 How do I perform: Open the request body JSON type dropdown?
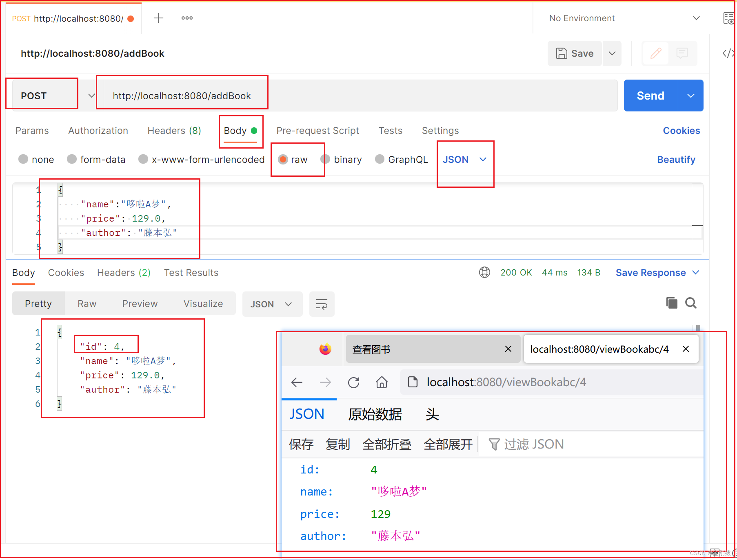pos(465,159)
